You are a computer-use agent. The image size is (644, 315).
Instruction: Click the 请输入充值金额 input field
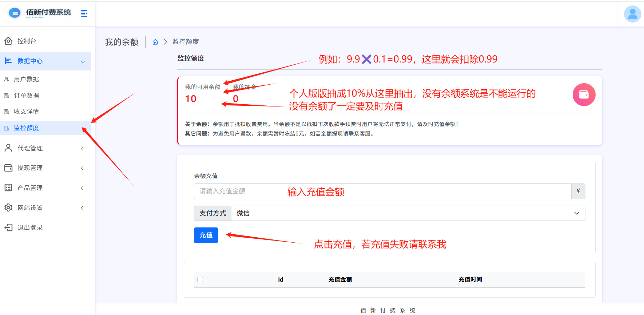(382, 191)
